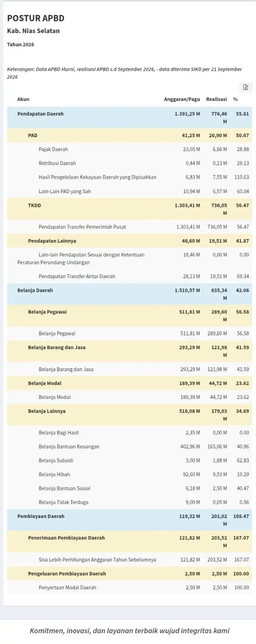Click the Belanja Subsidi row
This screenshot has width=256, height=644.
[x=129, y=460]
